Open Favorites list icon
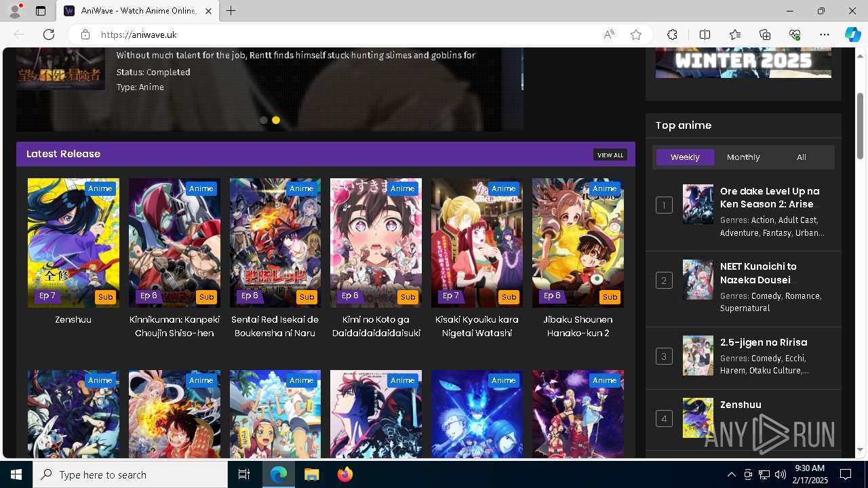 [x=735, y=35]
